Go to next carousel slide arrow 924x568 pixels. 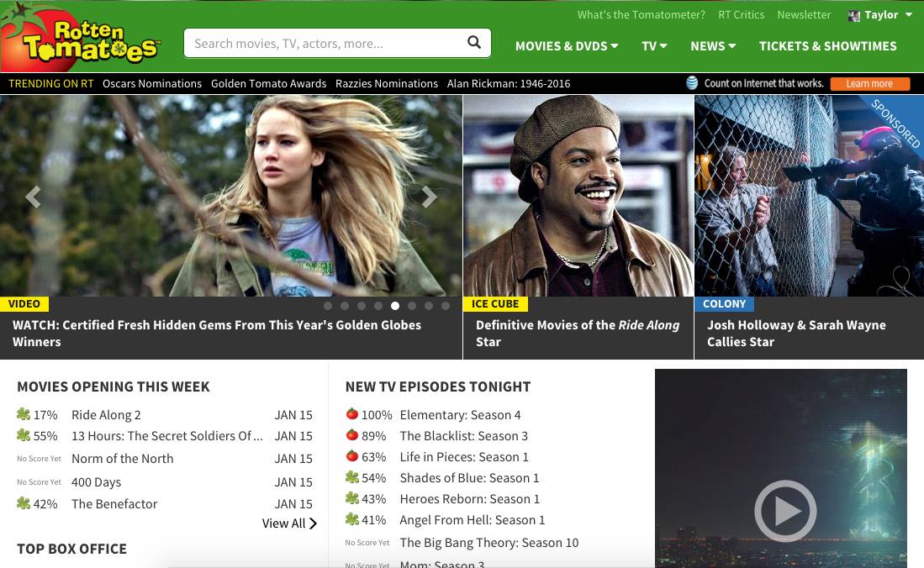point(429,197)
